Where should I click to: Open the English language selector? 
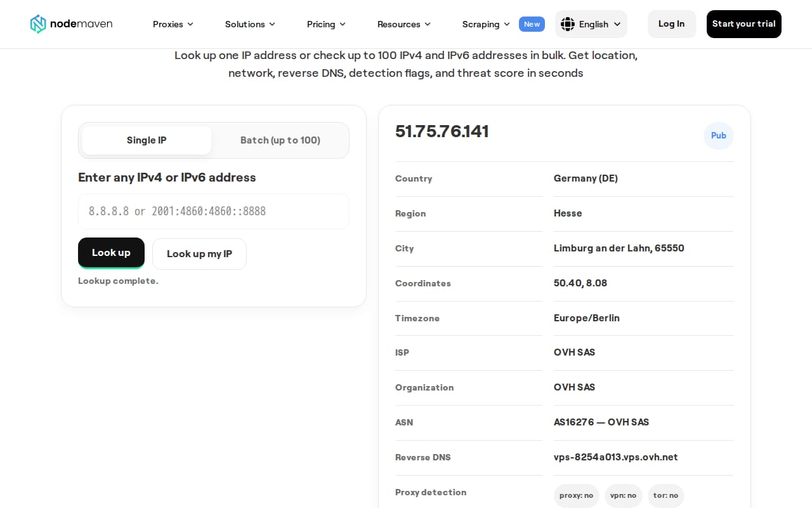pos(591,24)
